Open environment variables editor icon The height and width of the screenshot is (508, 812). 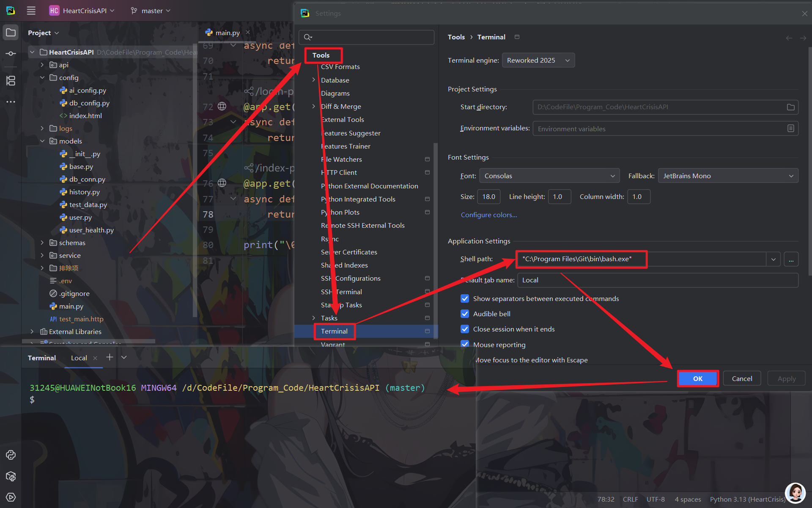790,128
